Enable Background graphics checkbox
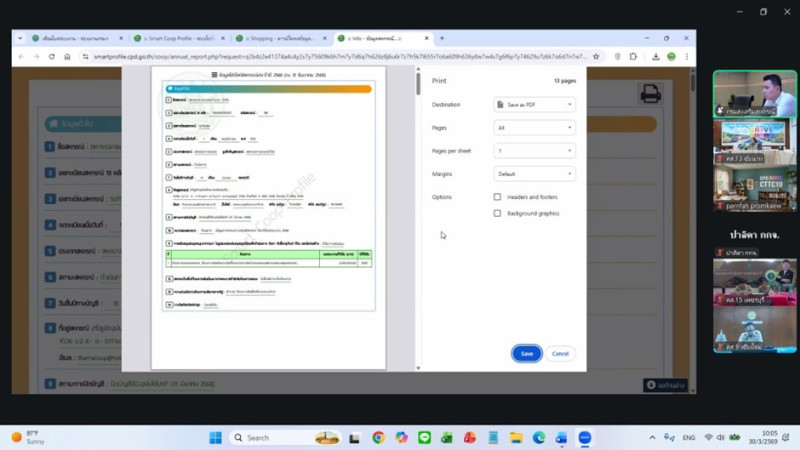This screenshot has height=450, width=800. coord(497,213)
